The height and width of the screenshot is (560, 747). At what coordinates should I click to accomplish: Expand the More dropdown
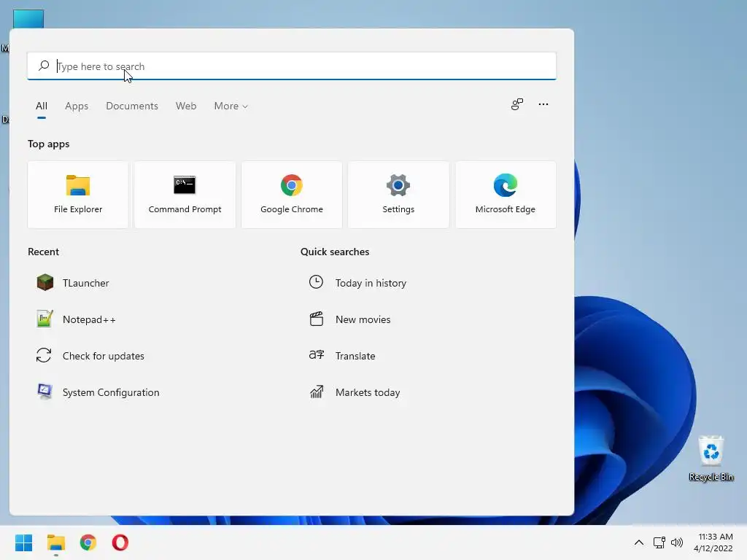point(231,106)
